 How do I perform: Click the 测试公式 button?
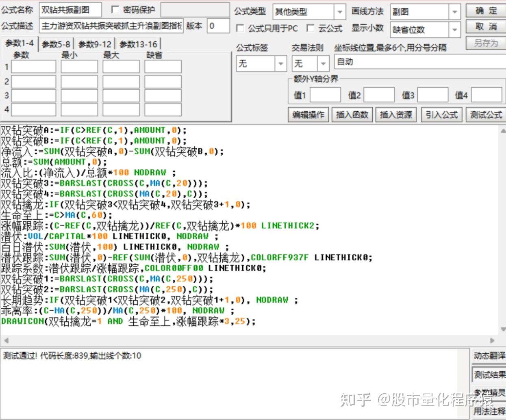tap(486, 115)
